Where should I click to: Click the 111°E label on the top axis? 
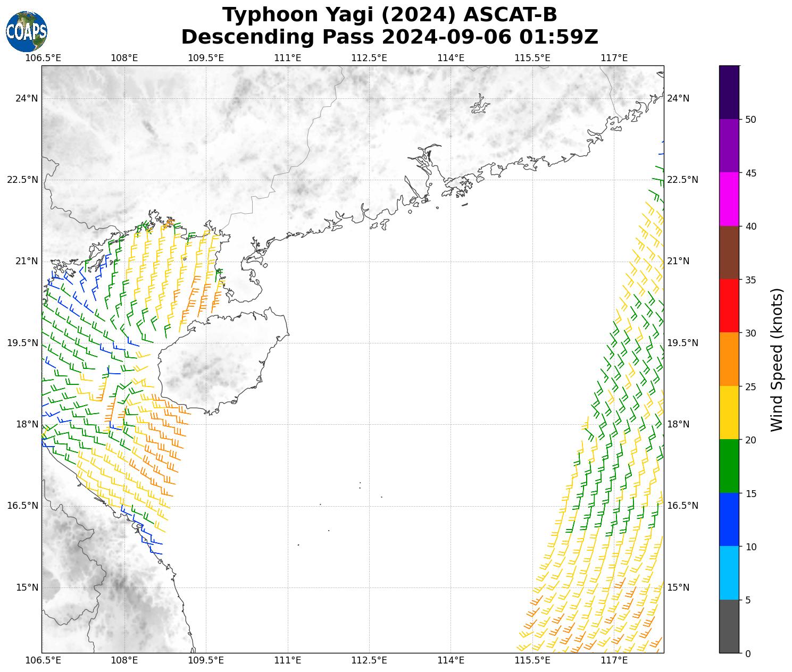coord(288,57)
